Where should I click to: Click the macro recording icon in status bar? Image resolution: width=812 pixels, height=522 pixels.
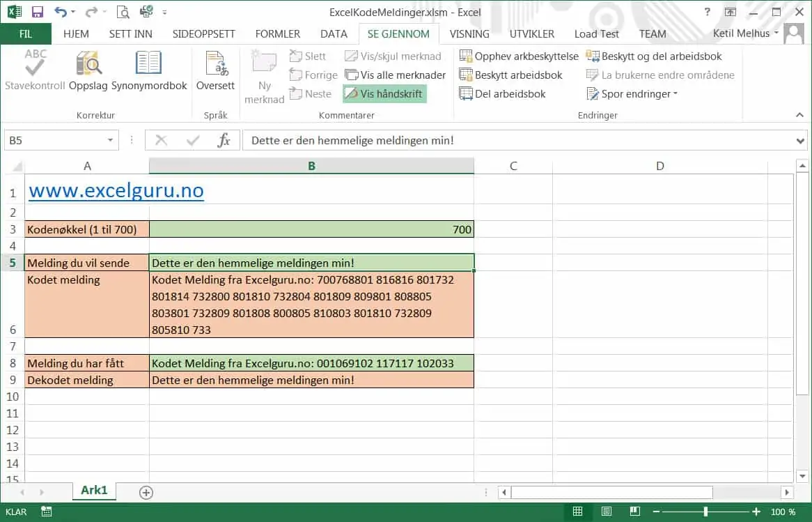pyautogui.click(x=46, y=512)
